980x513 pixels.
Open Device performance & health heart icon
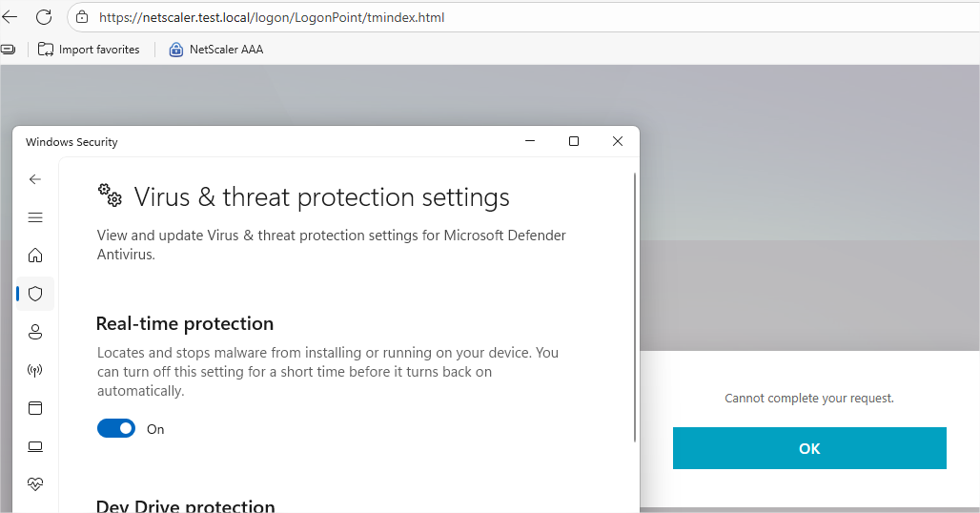point(35,484)
